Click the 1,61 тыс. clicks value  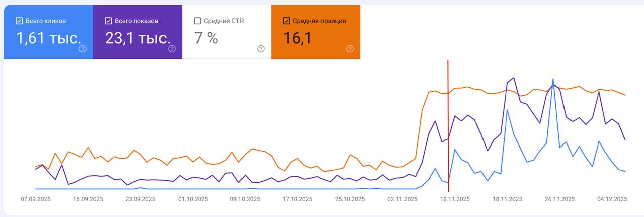click(x=48, y=38)
